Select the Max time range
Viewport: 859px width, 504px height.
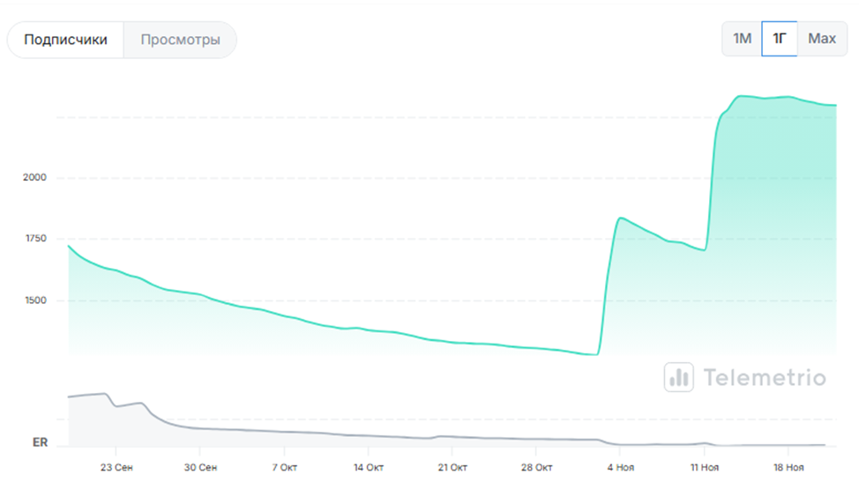[x=822, y=39]
